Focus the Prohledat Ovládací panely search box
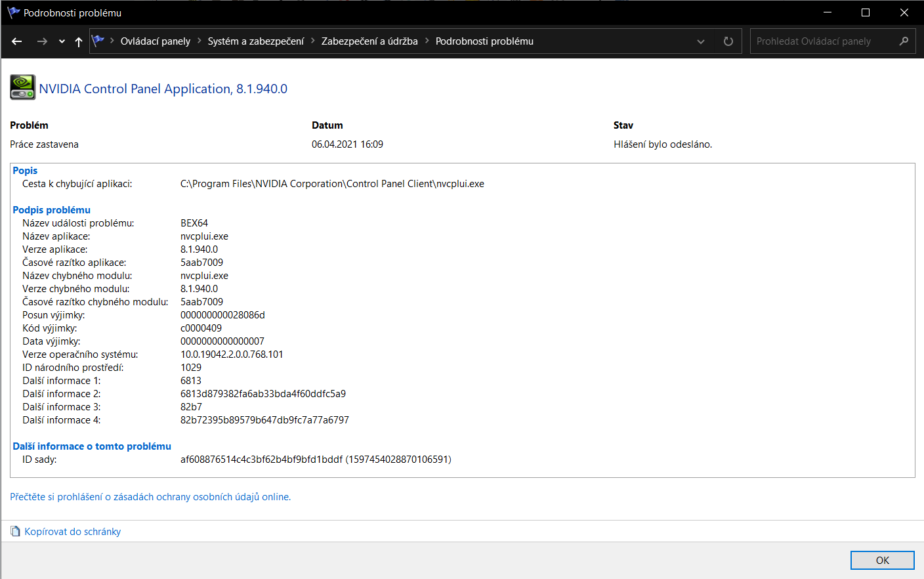The width and height of the screenshot is (924, 579). (833, 41)
